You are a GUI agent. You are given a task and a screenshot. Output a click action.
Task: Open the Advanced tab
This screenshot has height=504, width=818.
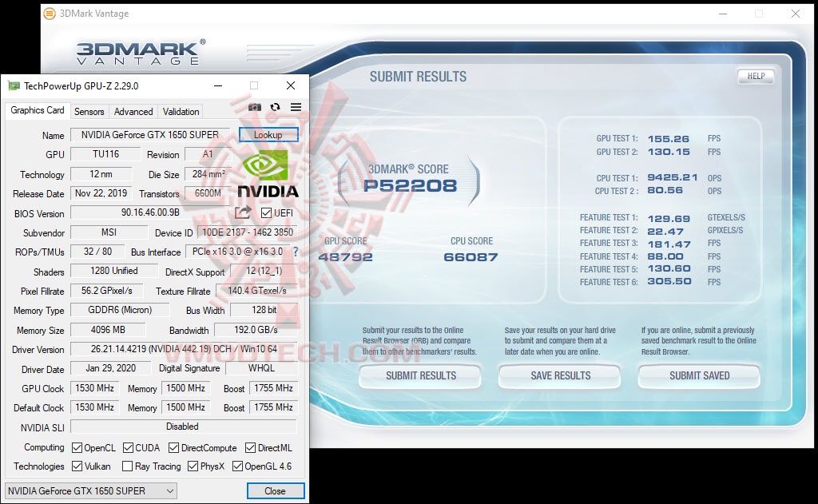133,112
